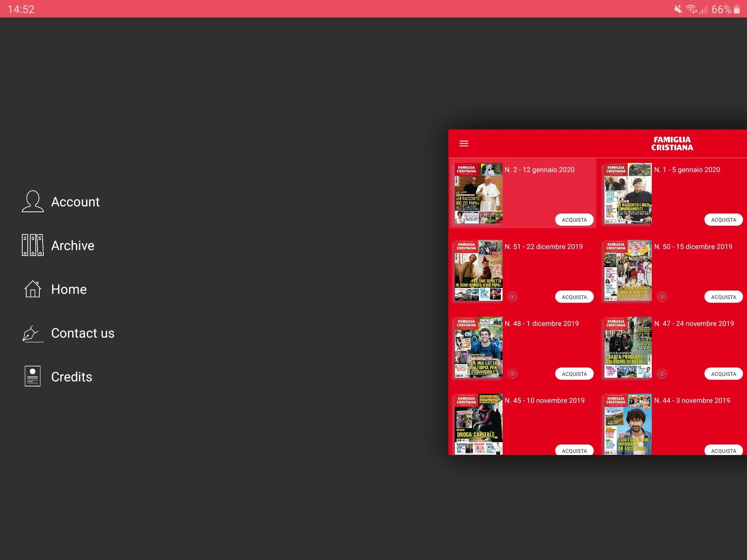This screenshot has width=747, height=560.
Task: Open the Archive menu entry
Action: [x=73, y=245]
